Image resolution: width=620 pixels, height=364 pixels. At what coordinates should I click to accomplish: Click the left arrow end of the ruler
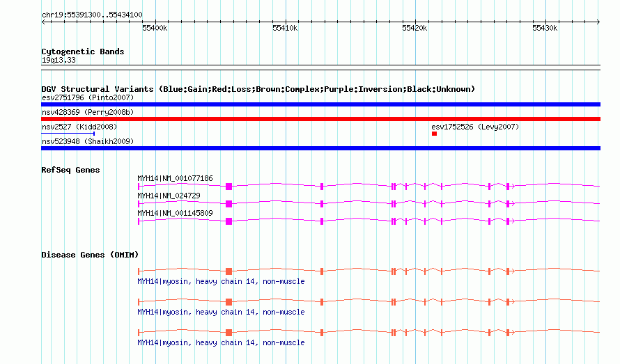(43, 22)
